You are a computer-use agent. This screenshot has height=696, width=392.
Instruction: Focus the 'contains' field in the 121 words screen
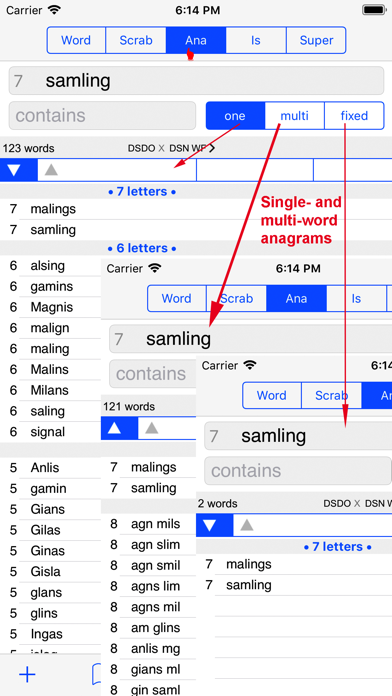[153, 374]
